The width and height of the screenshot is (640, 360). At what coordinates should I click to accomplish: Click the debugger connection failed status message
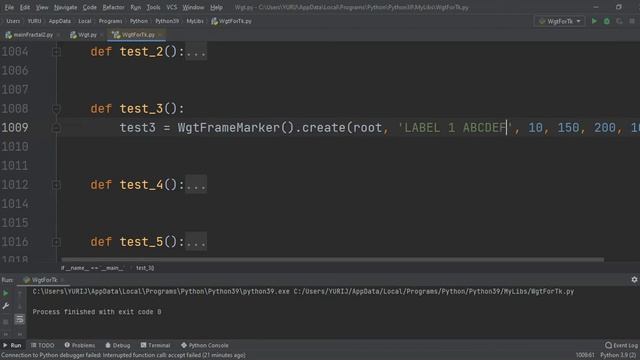[x=123, y=356]
